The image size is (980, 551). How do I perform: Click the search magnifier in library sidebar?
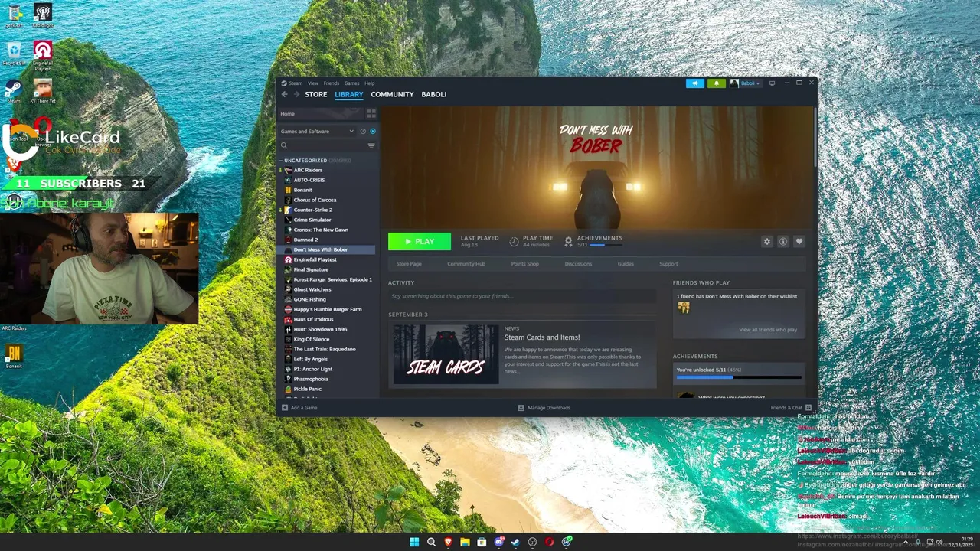(284, 145)
